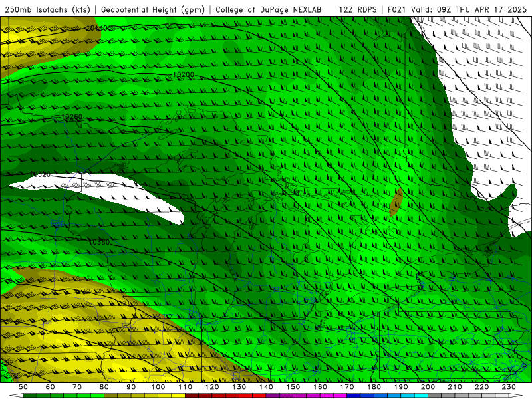Click the 50 value on the color scale
Image resolution: width=532 pixels, height=399 pixels.
pos(23,387)
